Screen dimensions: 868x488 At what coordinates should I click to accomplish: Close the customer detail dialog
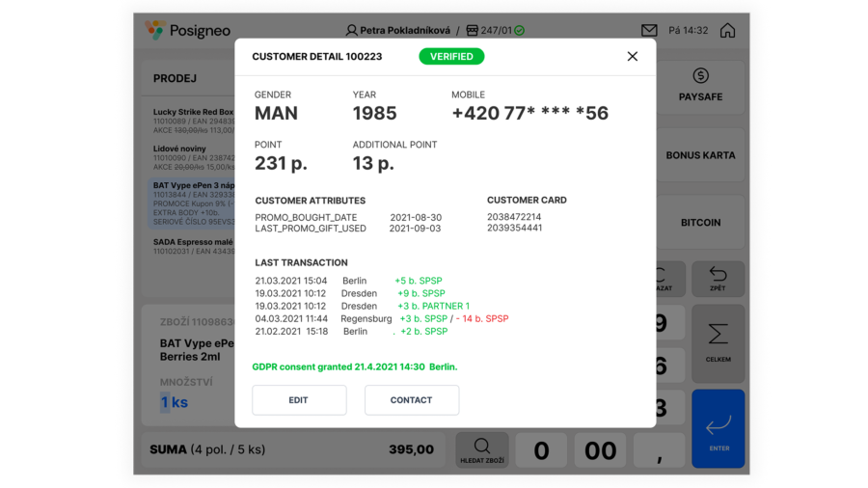632,57
